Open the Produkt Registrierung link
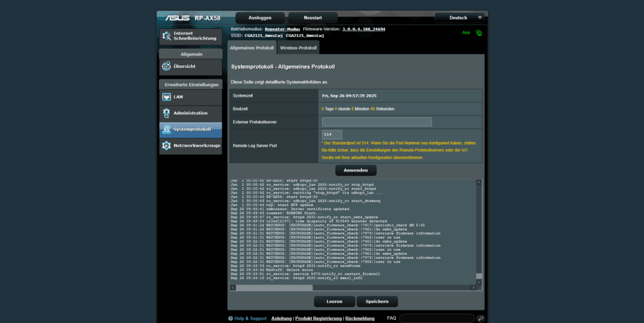Image resolution: width=644 pixels, height=323 pixels. point(318,319)
